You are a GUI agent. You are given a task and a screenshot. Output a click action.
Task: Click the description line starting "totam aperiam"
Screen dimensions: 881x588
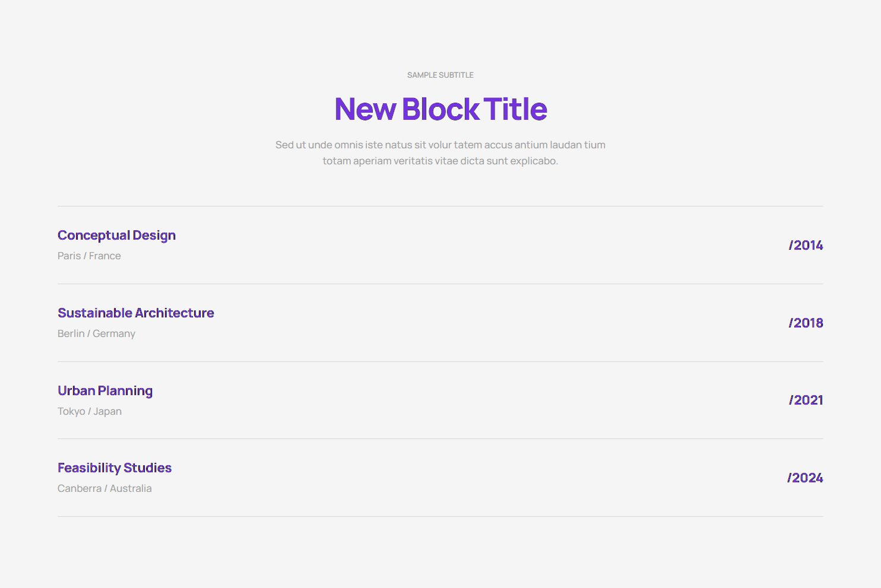[x=440, y=161]
